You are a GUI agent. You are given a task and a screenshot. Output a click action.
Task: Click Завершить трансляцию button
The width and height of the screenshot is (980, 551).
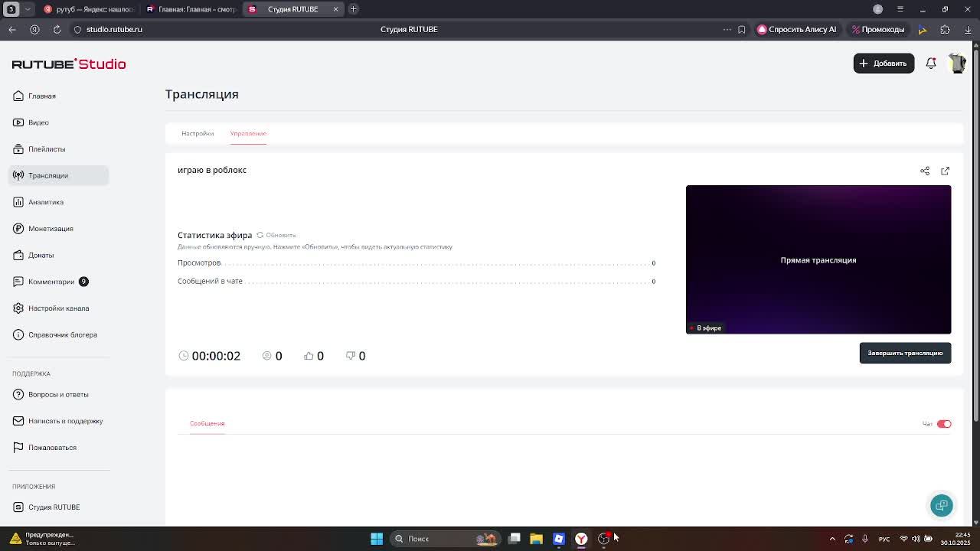pyautogui.click(x=905, y=353)
